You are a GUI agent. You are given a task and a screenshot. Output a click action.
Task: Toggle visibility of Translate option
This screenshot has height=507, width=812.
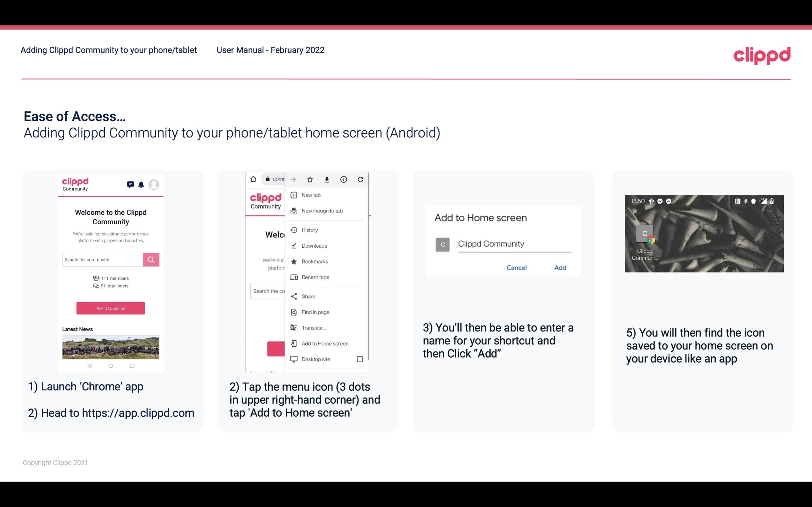pyautogui.click(x=313, y=327)
